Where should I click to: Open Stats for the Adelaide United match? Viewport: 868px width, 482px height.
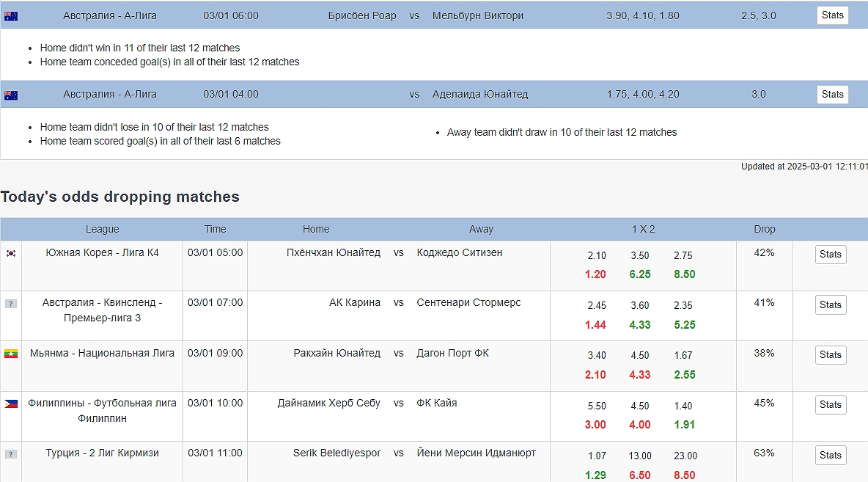pyautogui.click(x=832, y=94)
